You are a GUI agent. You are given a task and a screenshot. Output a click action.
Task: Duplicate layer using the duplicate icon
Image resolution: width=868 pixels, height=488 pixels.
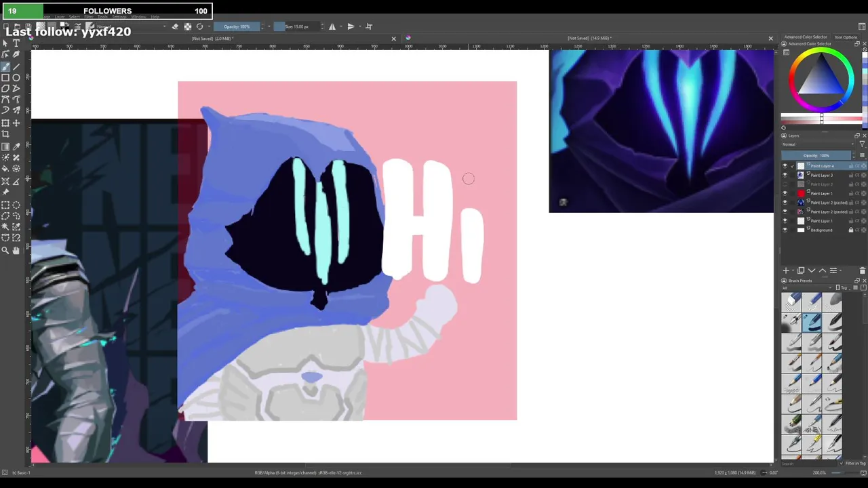click(801, 270)
